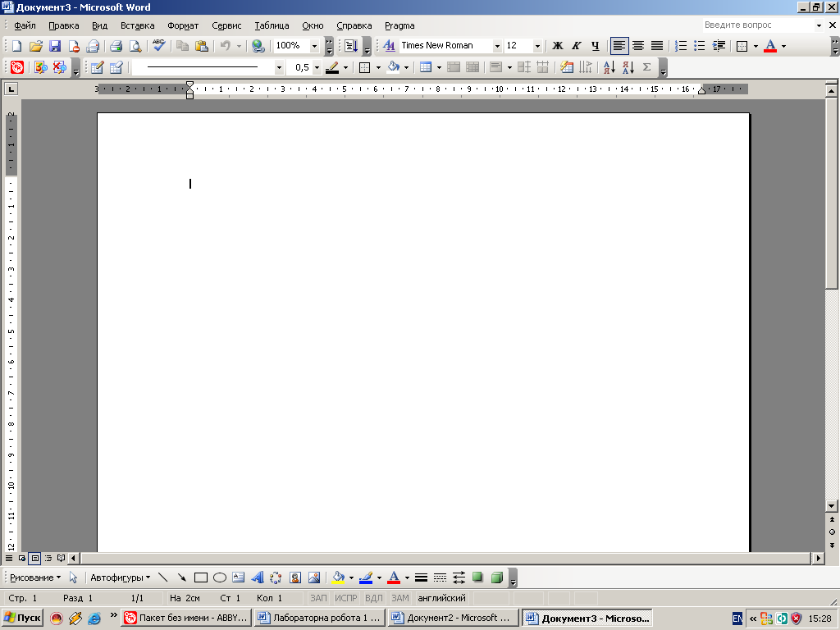This screenshot has height=630, width=840.
Task: Open print preview with the magnifier page icon
Action: (135, 46)
